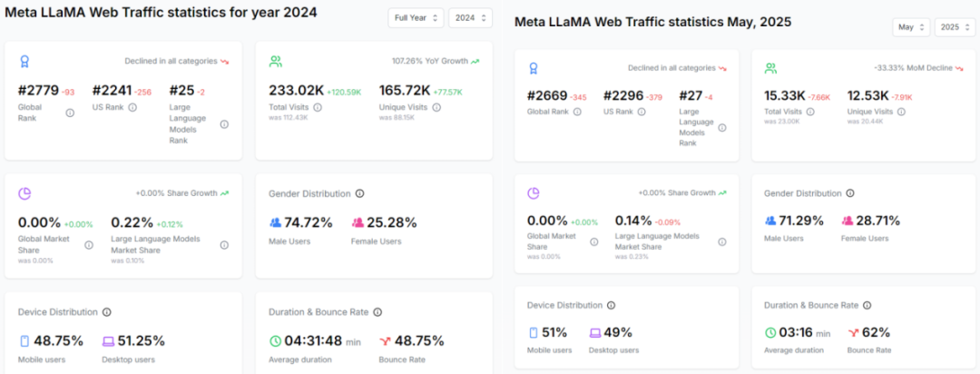Click clock icon beside 03:16 average duration
This screenshot has height=374, width=980.
click(770, 333)
